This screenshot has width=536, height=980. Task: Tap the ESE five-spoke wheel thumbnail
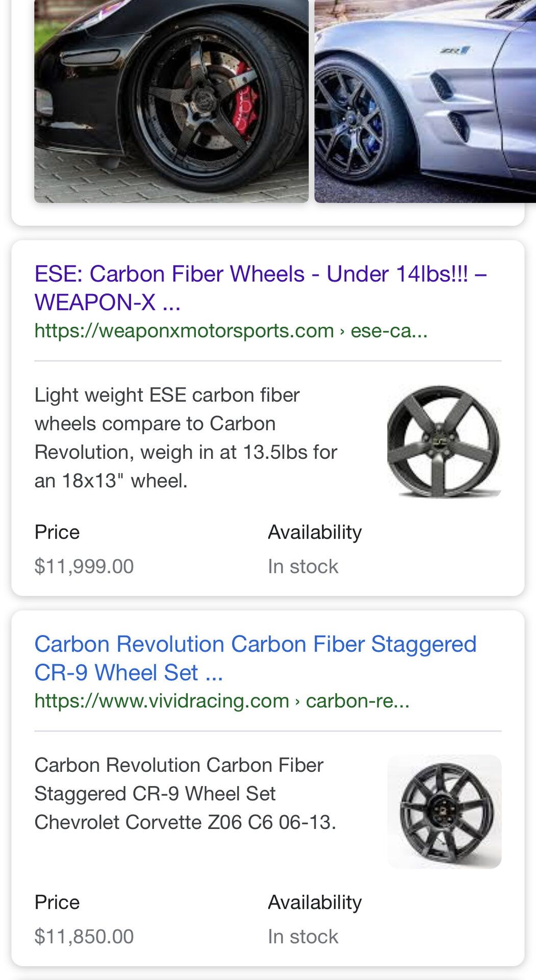[444, 442]
